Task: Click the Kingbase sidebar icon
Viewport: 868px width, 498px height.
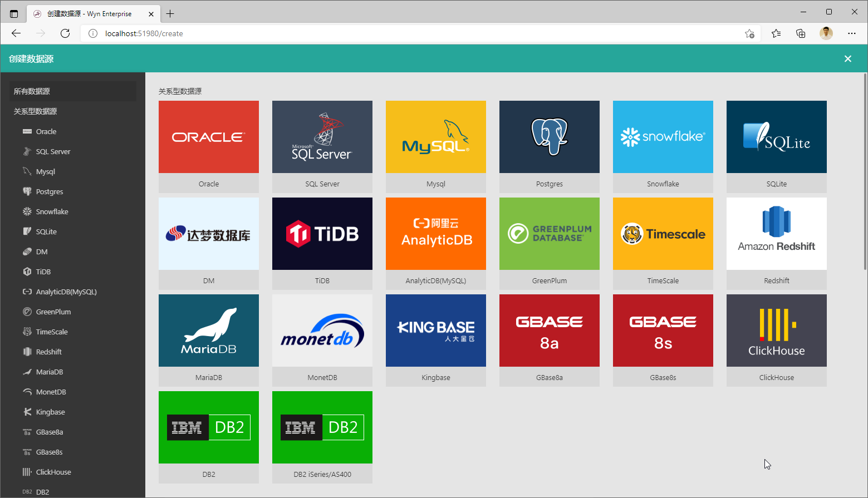Action: click(x=27, y=412)
